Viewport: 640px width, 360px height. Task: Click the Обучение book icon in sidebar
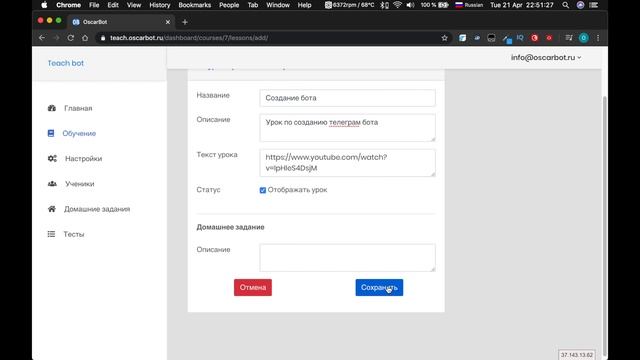(51, 133)
